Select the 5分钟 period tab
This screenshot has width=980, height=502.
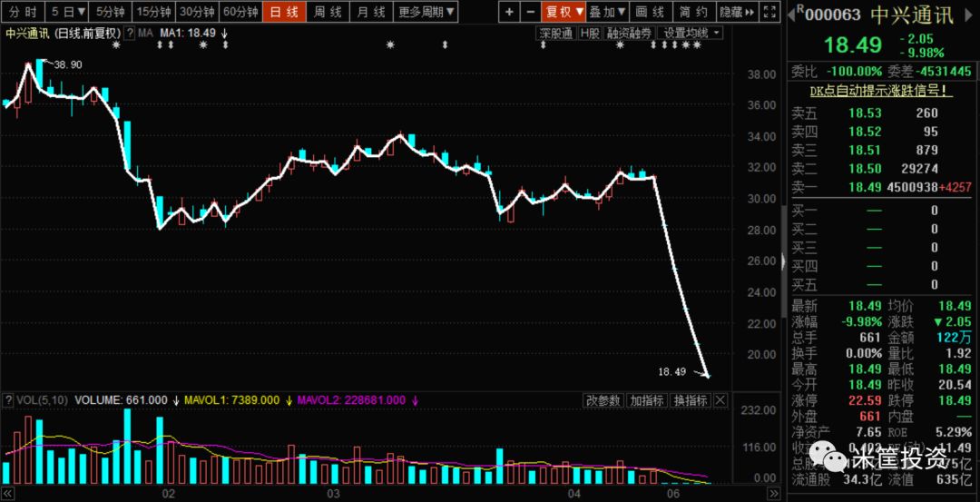point(112,11)
